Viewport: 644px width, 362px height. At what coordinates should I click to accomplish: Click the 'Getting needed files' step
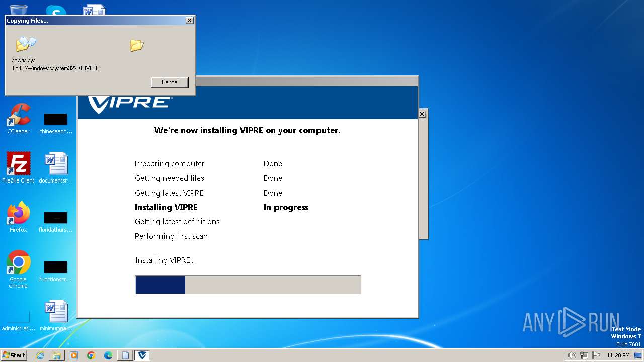coord(170,178)
